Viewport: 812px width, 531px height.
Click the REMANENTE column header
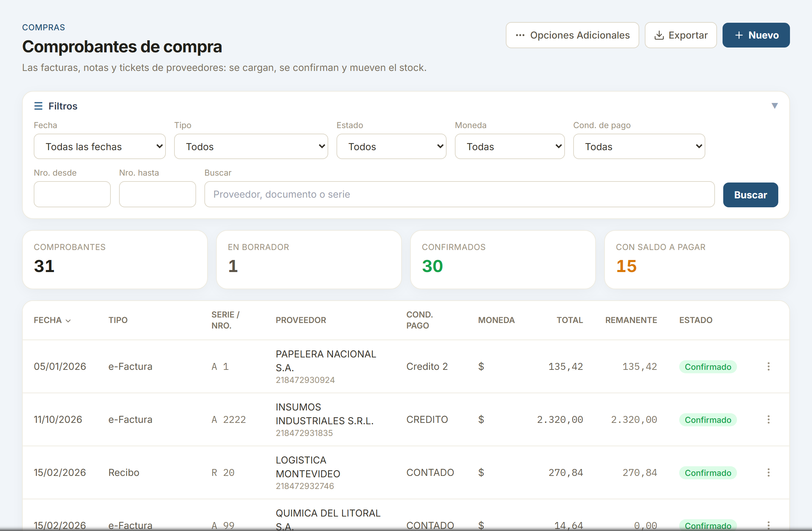point(631,320)
